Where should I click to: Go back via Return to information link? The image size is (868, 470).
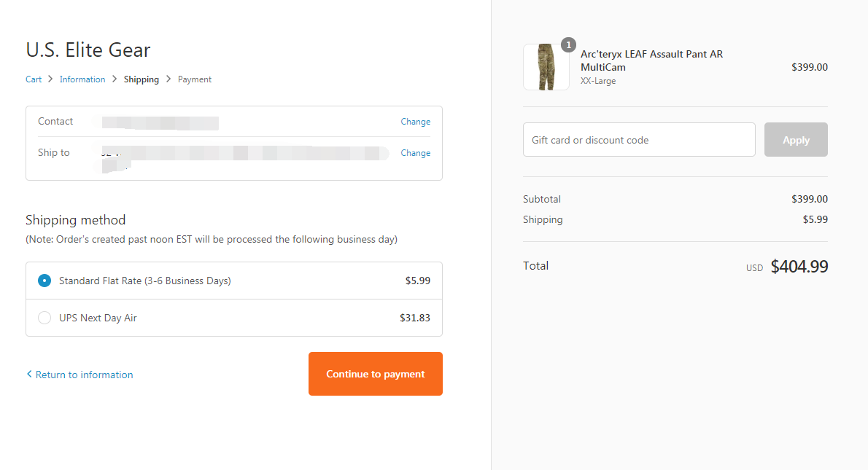[x=84, y=375]
